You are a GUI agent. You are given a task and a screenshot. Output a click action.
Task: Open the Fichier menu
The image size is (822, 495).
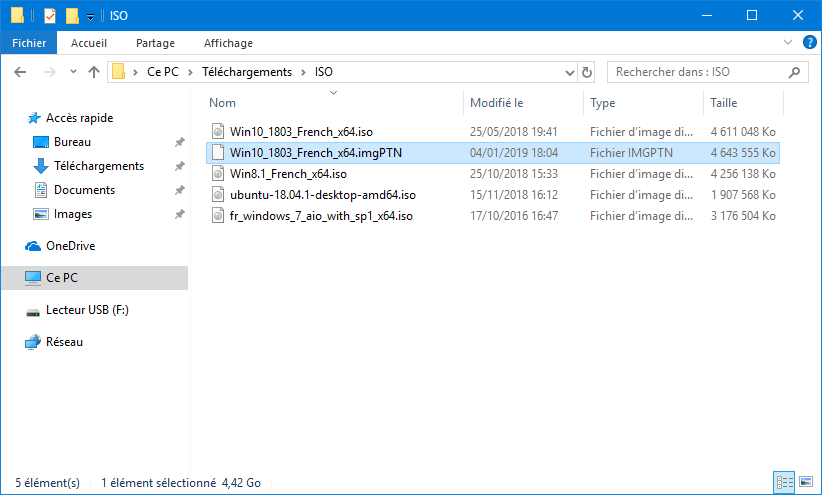(x=29, y=43)
